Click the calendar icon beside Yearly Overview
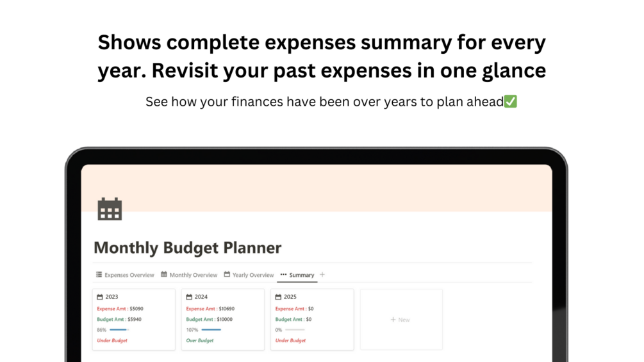Screen dimensions: 644x362 (227, 275)
